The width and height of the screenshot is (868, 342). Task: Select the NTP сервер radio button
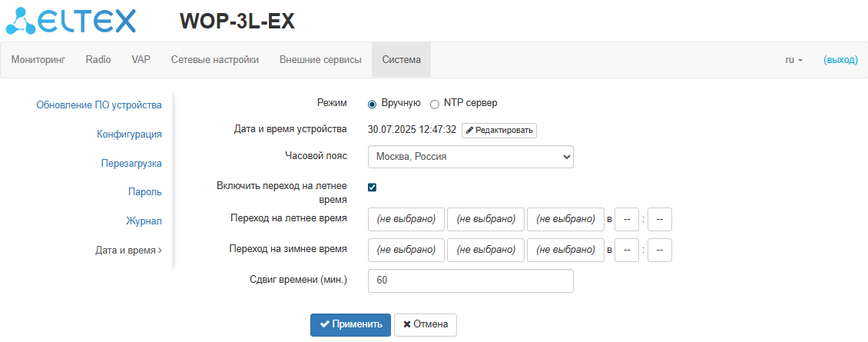coord(435,104)
